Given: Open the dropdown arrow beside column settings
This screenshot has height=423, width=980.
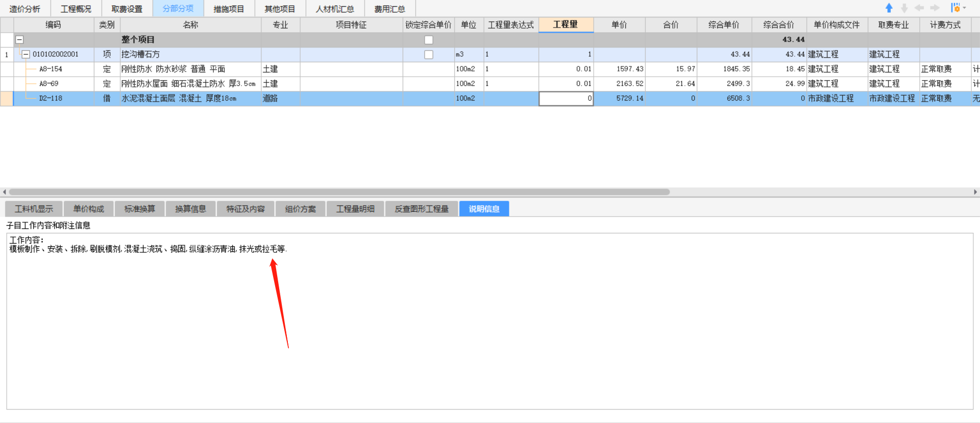Looking at the screenshot, I should tap(964, 8).
